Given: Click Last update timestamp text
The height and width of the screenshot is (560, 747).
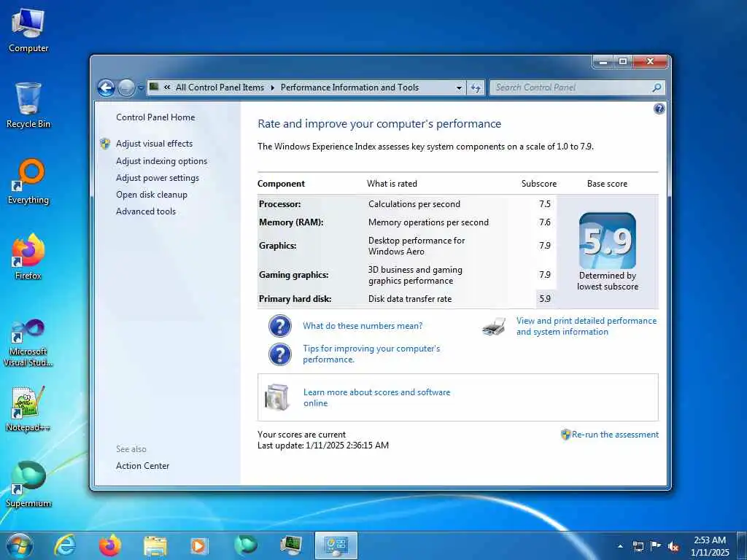Looking at the screenshot, I should [x=323, y=446].
